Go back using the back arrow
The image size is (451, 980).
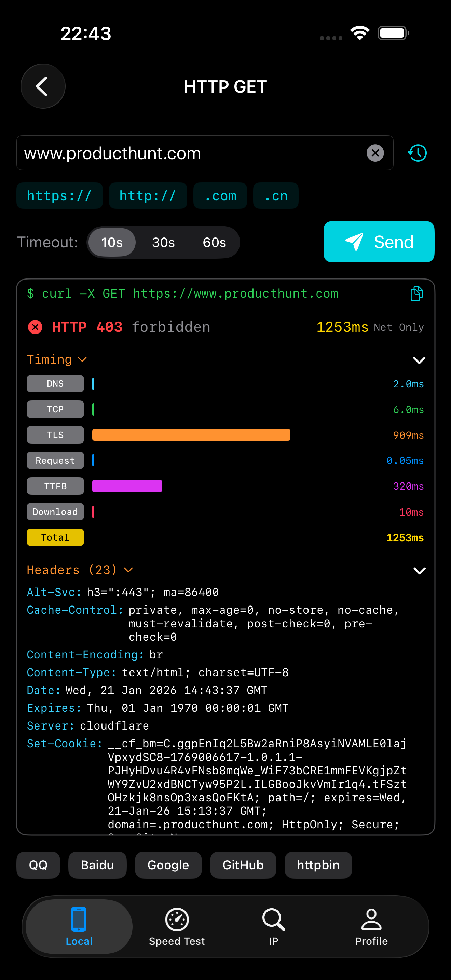[43, 86]
